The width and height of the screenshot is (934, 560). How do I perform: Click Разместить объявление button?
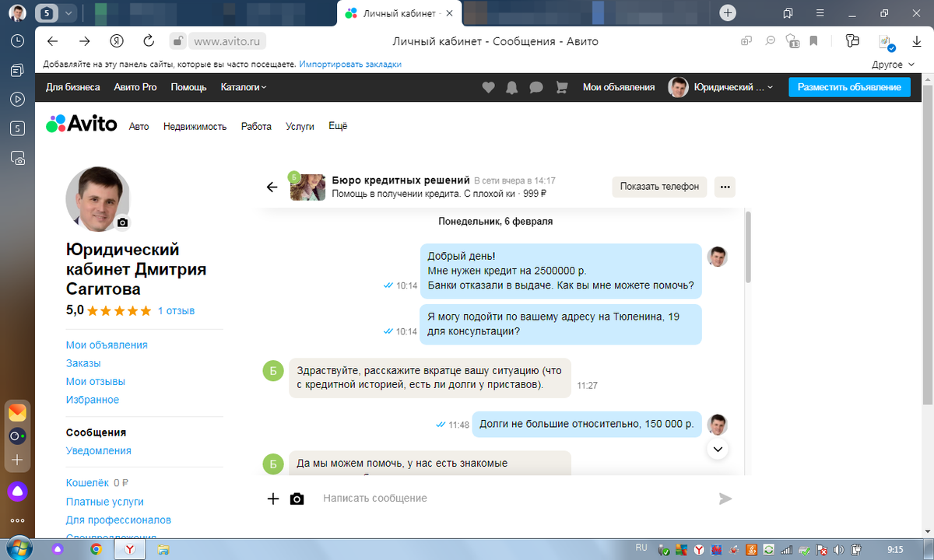(x=849, y=87)
